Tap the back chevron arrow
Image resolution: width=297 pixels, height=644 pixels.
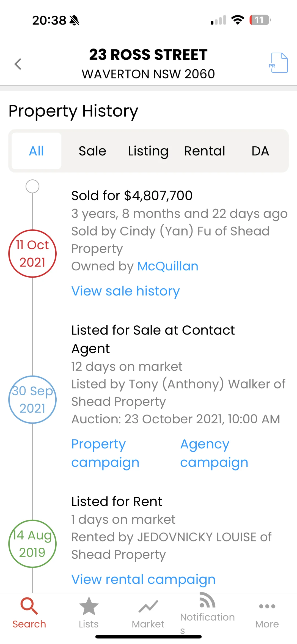click(18, 64)
